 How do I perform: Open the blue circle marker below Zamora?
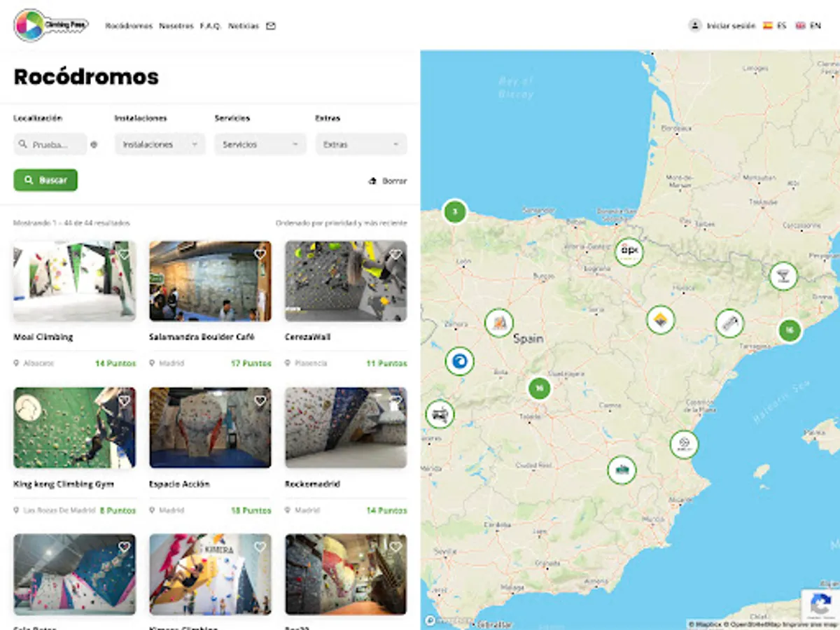click(460, 361)
